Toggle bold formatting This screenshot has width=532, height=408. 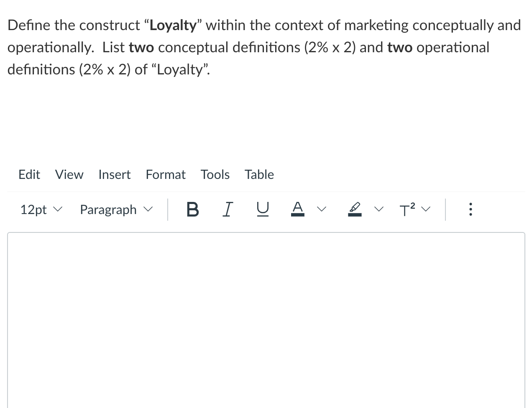pos(192,209)
